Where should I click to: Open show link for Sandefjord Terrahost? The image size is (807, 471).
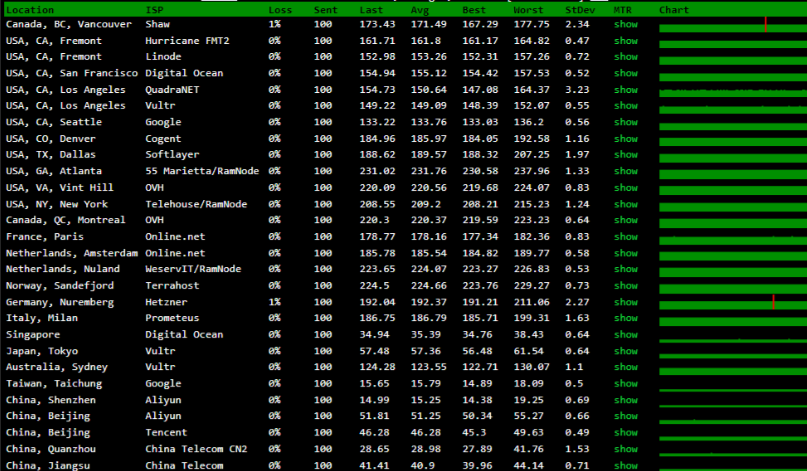coord(625,285)
